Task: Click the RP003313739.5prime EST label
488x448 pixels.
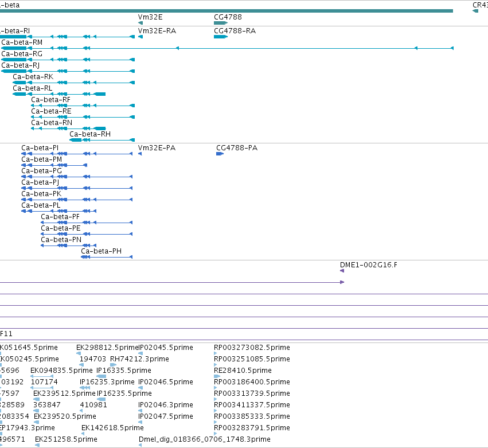Action: pos(252,394)
